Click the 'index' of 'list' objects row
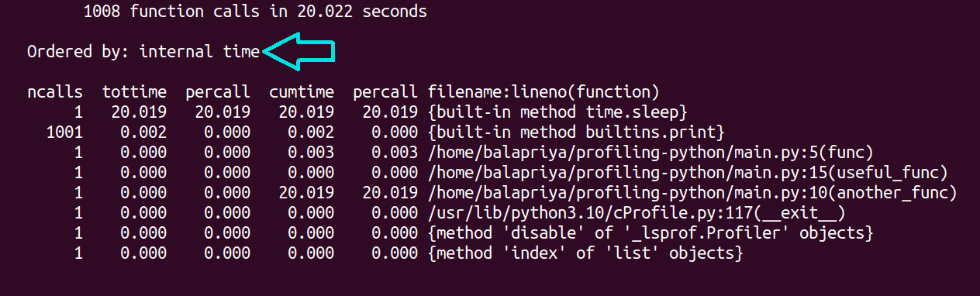Image resolution: width=980 pixels, height=296 pixels. click(385, 253)
